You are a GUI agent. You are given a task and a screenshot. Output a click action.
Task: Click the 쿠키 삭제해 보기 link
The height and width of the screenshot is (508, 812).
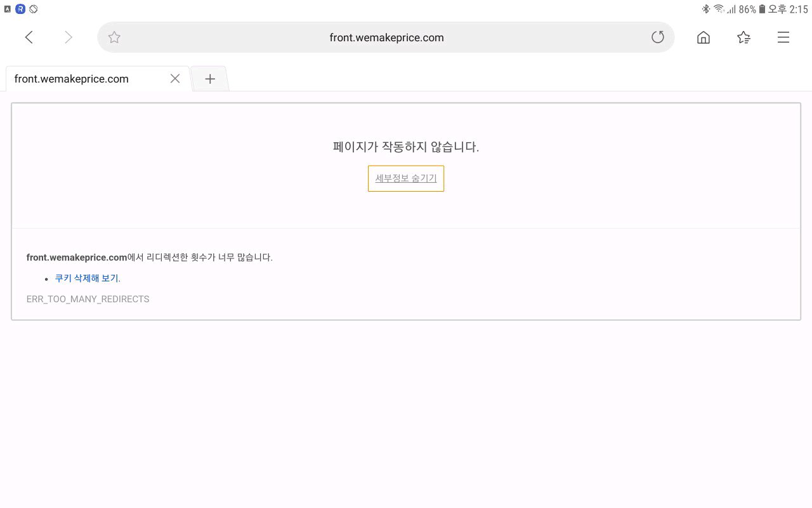[x=86, y=278]
